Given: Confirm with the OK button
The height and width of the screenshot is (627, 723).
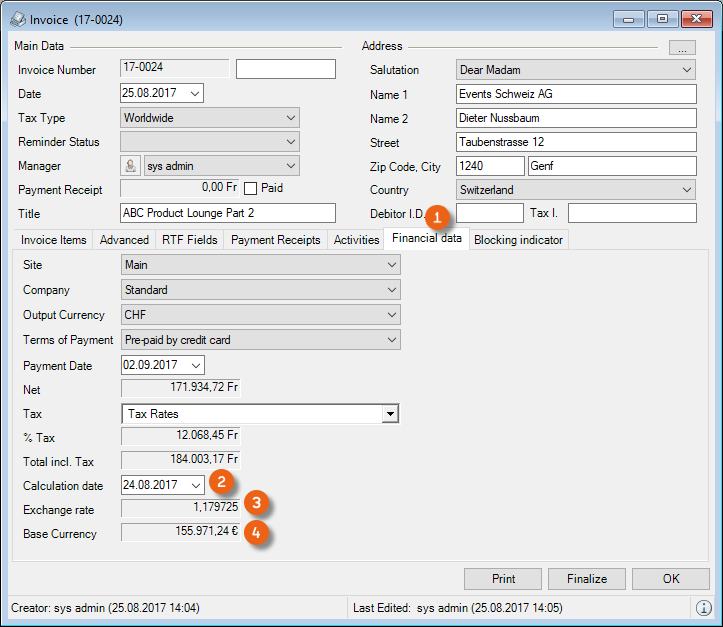Looking at the screenshot, I should (670, 579).
